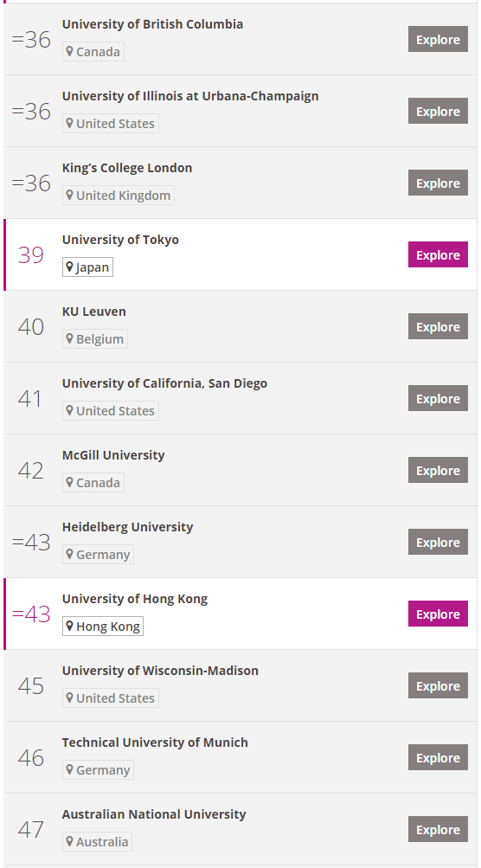The width and height of the screenshot is (481, 868).
Task: Click pin icon under McGill University
Action: click(x=70, y=482)
